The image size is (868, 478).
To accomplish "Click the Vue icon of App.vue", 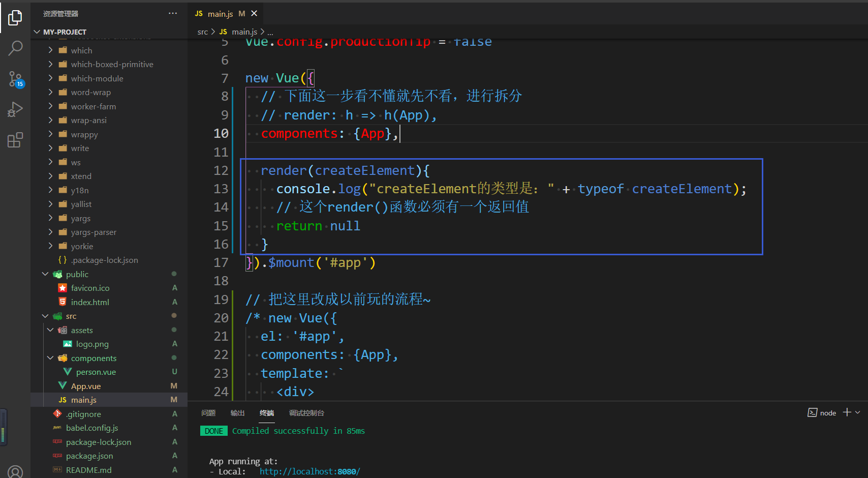I will (63, 386).
